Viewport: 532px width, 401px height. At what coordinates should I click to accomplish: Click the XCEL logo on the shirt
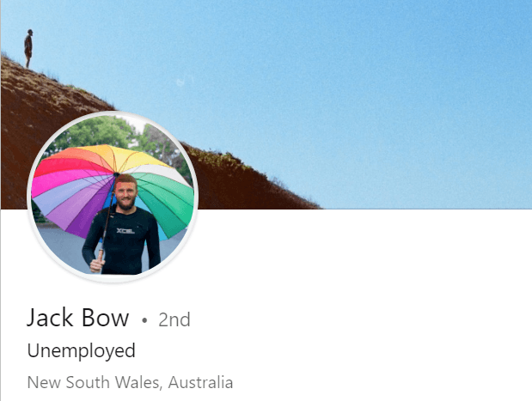coord(125,231)
